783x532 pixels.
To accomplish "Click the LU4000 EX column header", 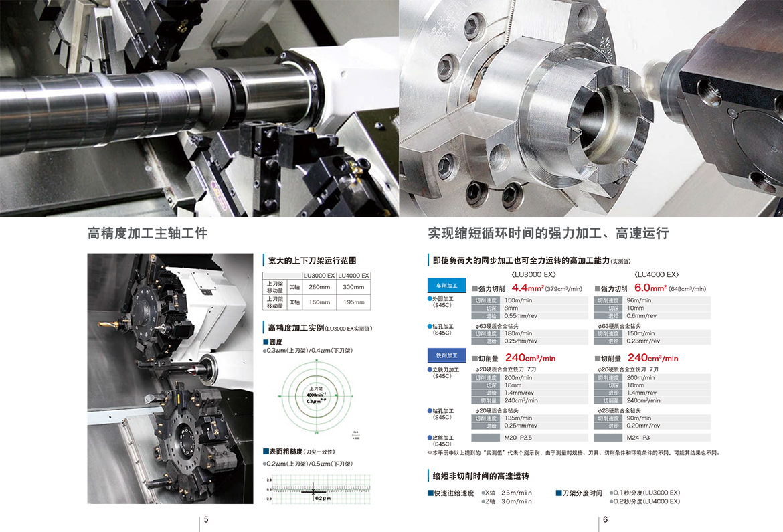I will click(353, 276).
